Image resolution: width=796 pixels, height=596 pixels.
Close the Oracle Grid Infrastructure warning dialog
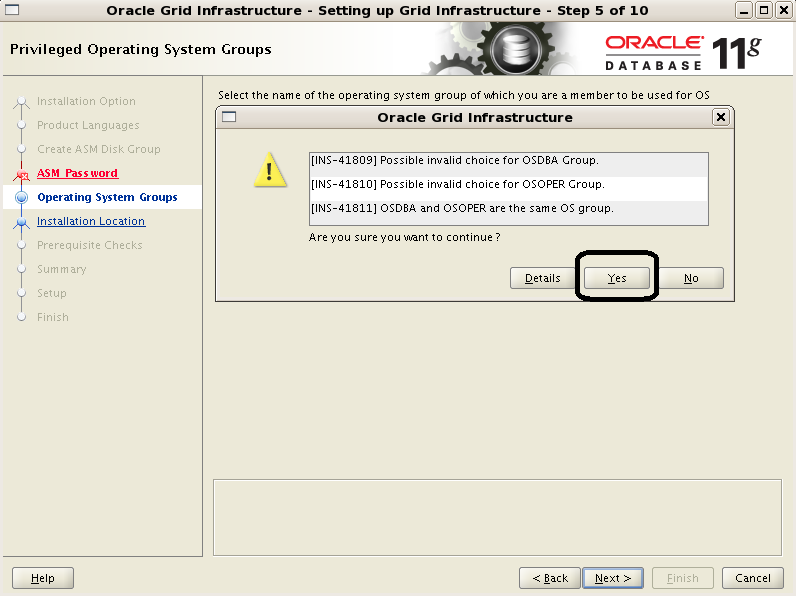click(x=720, y=117)
